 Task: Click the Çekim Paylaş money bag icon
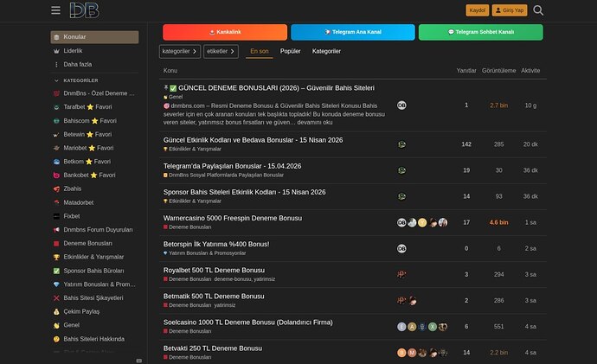56,312
